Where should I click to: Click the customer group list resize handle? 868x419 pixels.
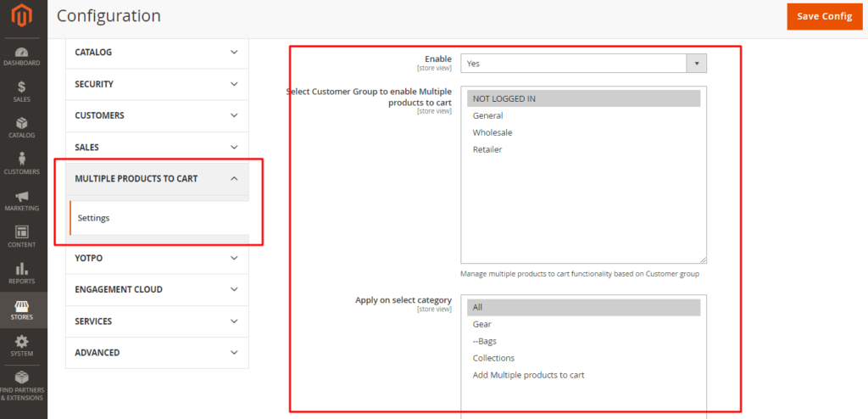coord(703,260)
